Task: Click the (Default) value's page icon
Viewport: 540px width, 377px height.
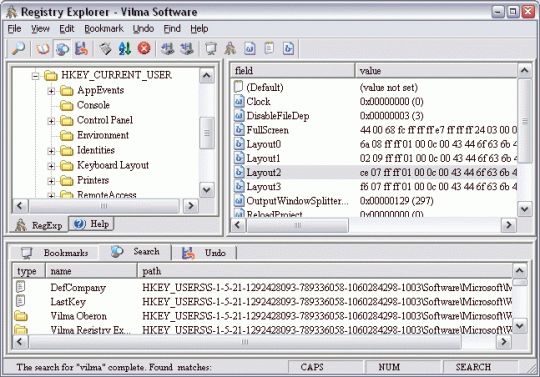Action: (x=239, y=87)
